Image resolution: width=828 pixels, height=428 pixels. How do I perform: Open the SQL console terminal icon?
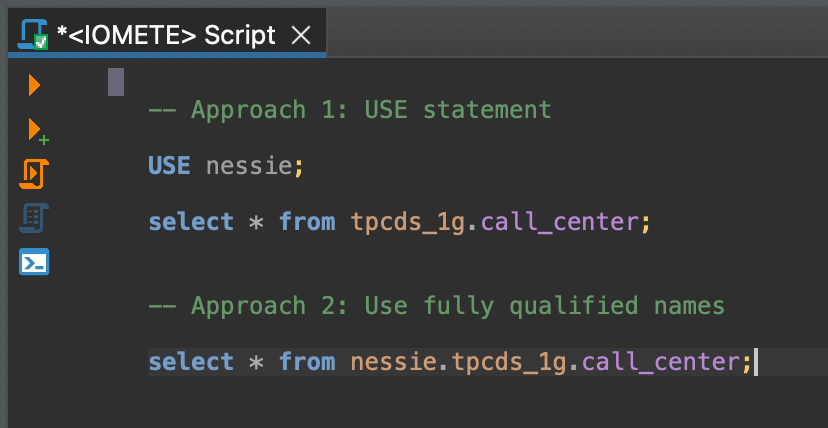34,261
